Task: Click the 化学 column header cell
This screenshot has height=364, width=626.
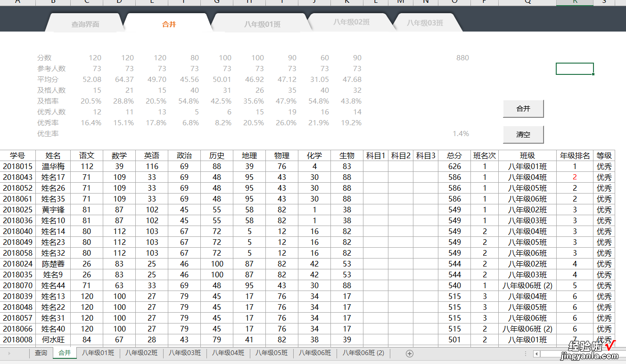Action: 314,155
